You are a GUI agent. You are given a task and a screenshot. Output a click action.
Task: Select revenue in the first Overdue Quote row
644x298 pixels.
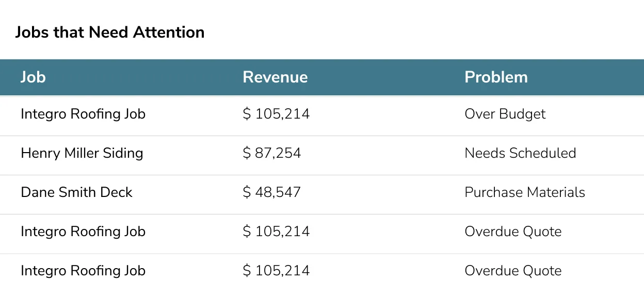pyautogui.click(x=276, y=231)
